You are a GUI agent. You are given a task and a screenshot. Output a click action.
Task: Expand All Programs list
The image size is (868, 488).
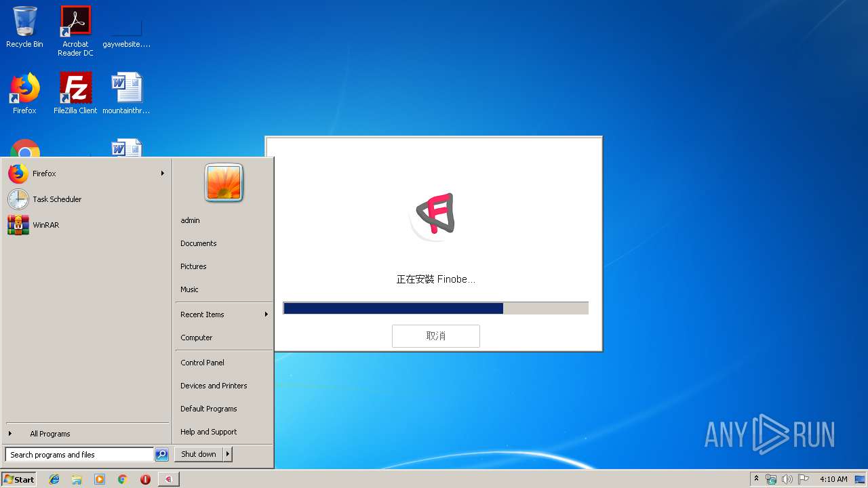click(x=87, y=434)
